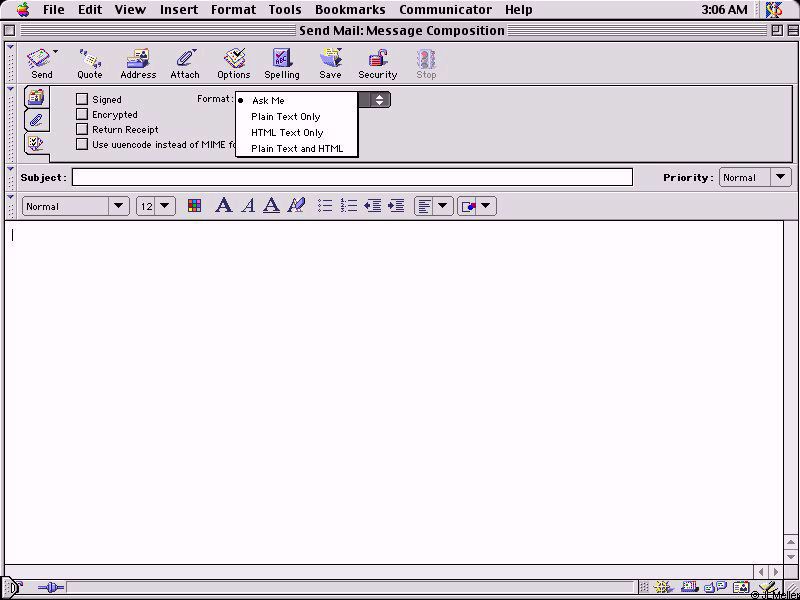Click the Options toolbar icon
The width and height of the screenshot is (800, 600).
[234, 59]
